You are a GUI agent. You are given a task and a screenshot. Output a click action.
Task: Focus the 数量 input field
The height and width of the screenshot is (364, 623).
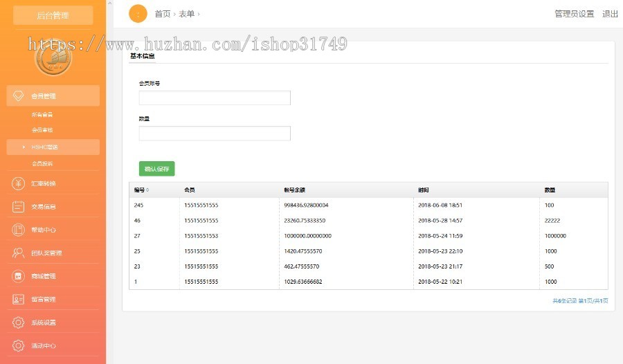(215, 133)
